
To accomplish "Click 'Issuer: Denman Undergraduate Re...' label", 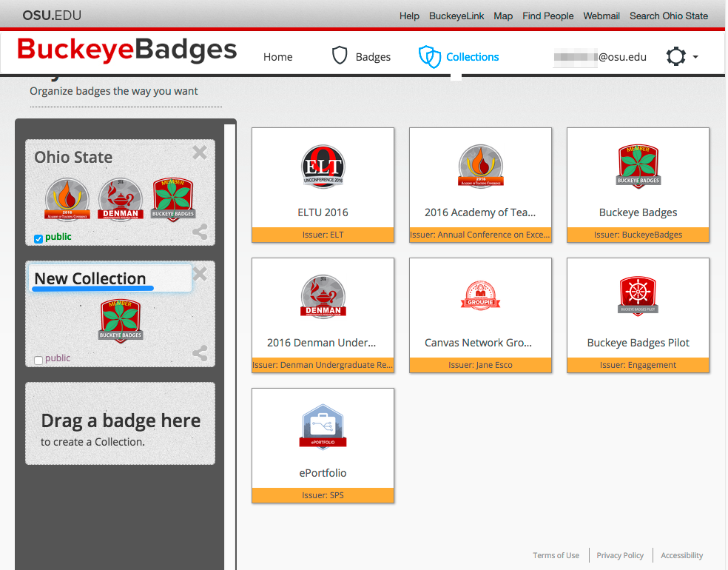I will click(323, 365).
